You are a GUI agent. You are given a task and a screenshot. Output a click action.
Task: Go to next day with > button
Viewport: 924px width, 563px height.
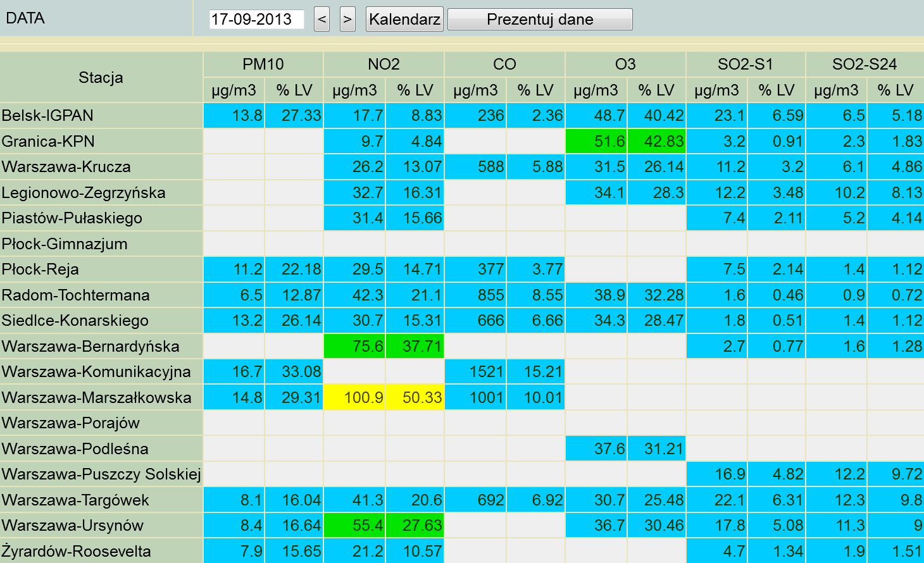[x=347, y=19]
